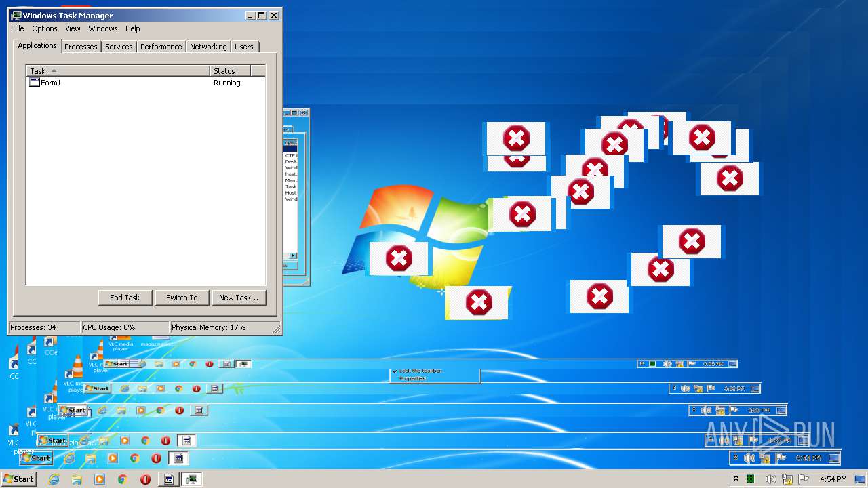The image size is (868, 488).
Task: Open Google Chrome from the taskbar
Action: click(123, 479)
